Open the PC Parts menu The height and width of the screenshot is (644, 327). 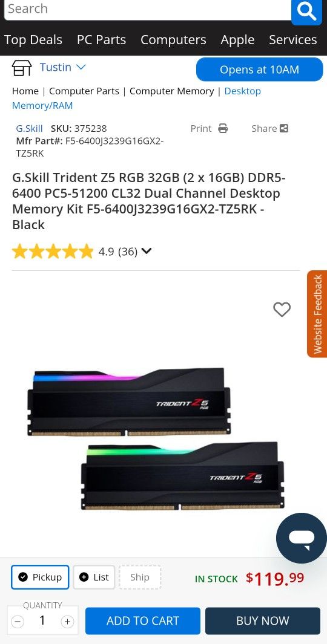[x=102, y=40]
